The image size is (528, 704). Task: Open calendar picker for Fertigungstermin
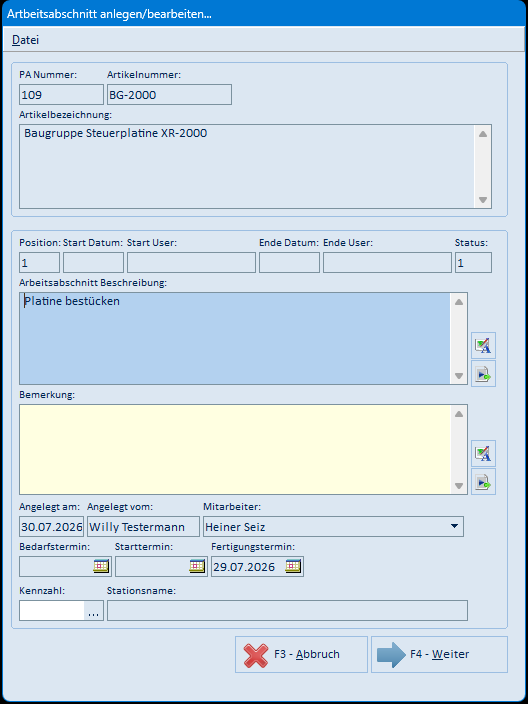pos(293,566)
